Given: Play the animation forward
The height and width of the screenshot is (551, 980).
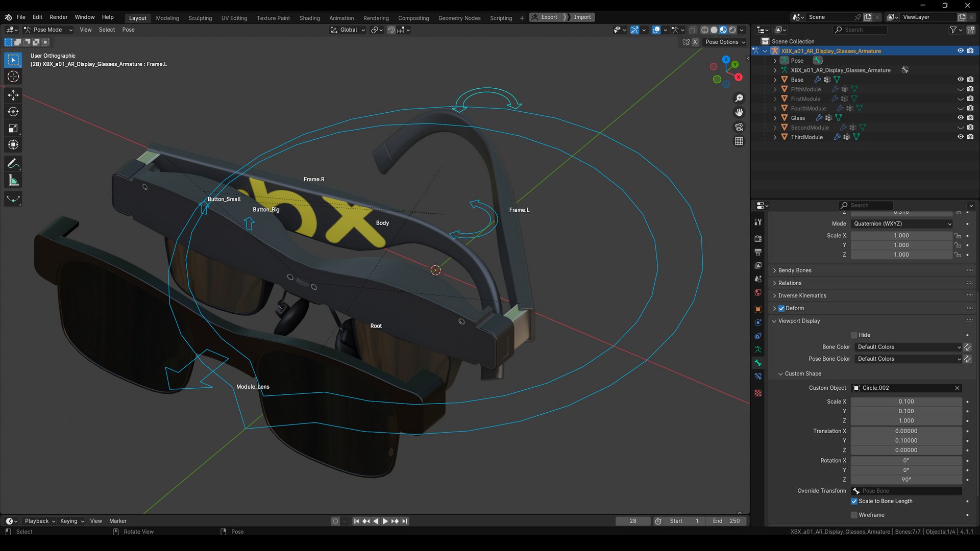Looking at the screenshot, I should tap(385, 521).
